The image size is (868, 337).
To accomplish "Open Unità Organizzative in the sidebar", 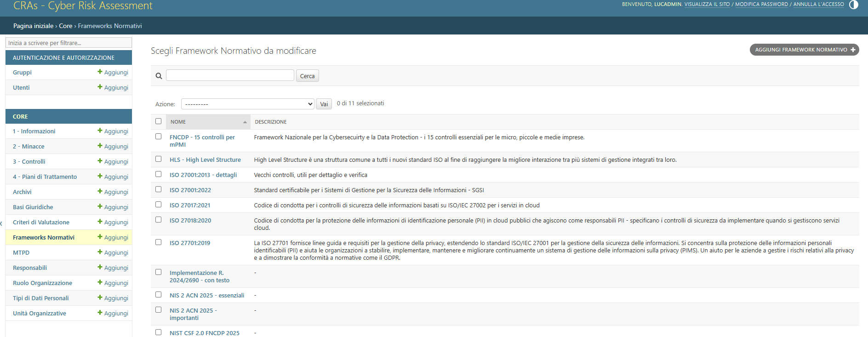I will click(x=40, y=313).
